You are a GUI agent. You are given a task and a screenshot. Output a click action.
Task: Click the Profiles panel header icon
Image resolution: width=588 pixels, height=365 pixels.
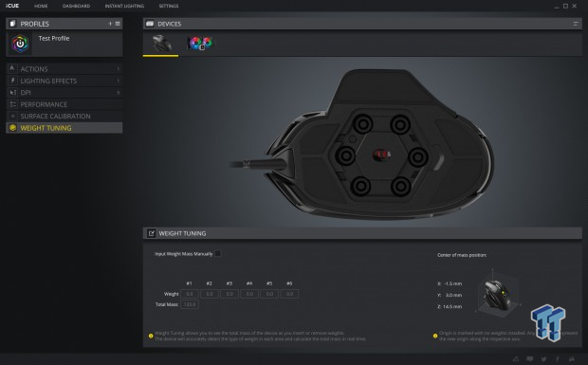click(x=12, y=24)
